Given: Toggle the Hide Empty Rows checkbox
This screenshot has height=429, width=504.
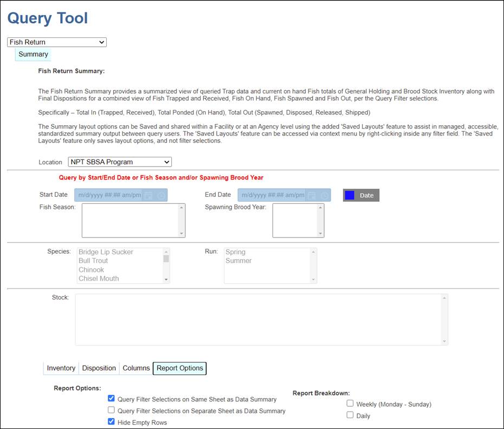Looking at the screenshot, I should 112,422.
